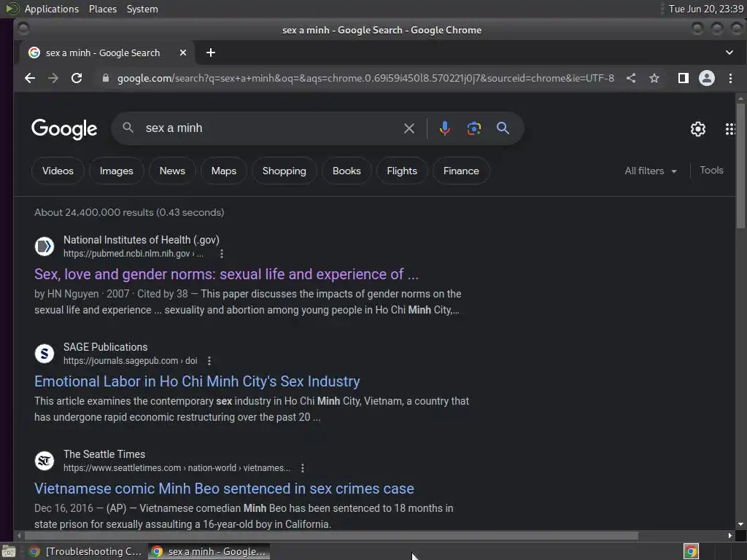Open the Chrome profile avatar
The width and height of the screenshot is (747, 560).
706,78
